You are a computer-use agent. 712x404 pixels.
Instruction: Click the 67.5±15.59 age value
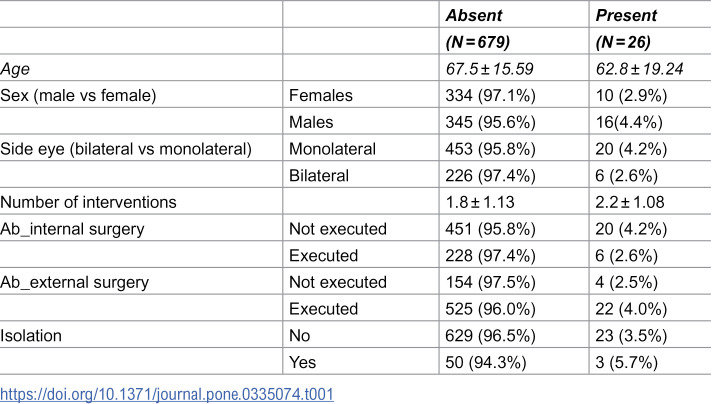490,69
